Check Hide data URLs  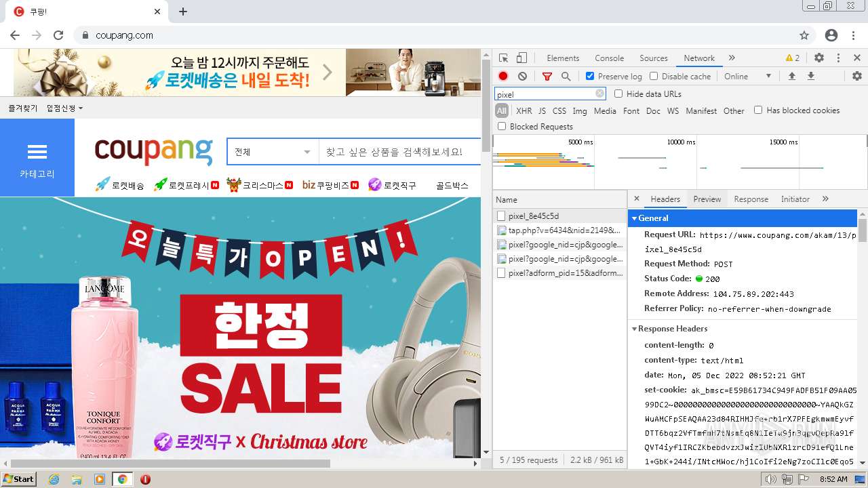coord(618,94)
